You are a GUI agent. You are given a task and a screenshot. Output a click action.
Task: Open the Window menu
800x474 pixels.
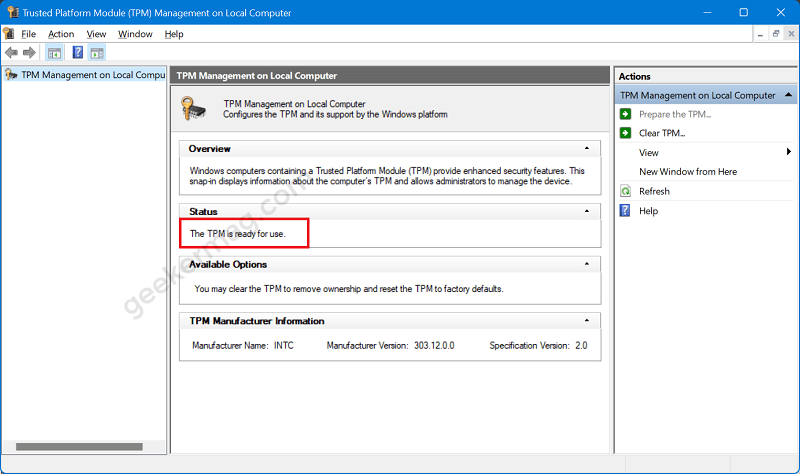pyautogui.click(x=135, y=34)
